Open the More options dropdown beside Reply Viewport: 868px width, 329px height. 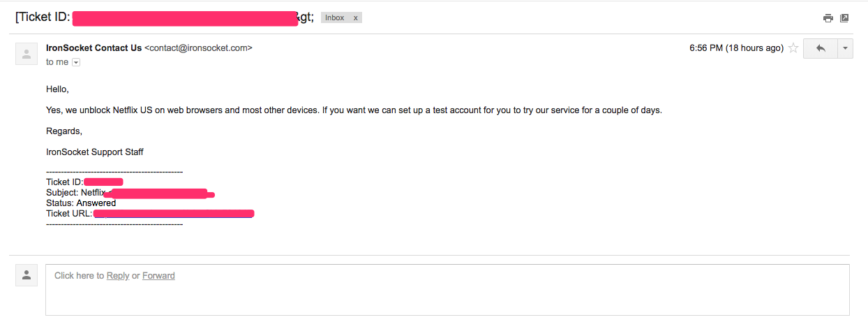click(845, 48)
